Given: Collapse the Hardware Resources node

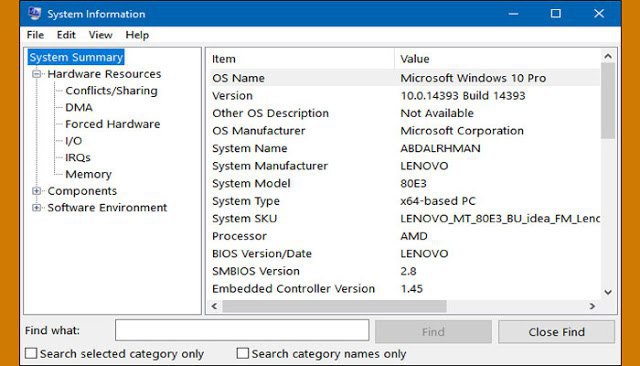Looking at the screenshot, I should 37,74.
